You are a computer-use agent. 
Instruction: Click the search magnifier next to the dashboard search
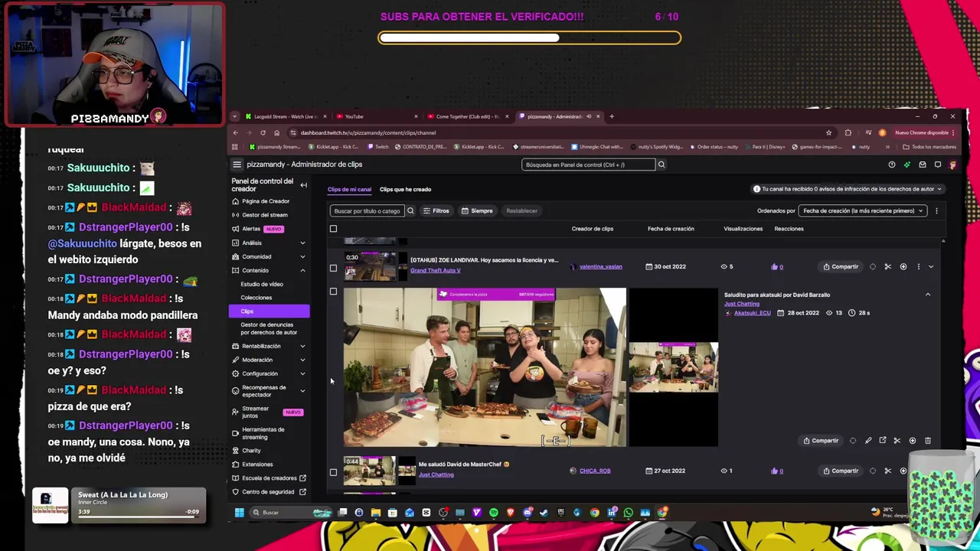point(661,165)
